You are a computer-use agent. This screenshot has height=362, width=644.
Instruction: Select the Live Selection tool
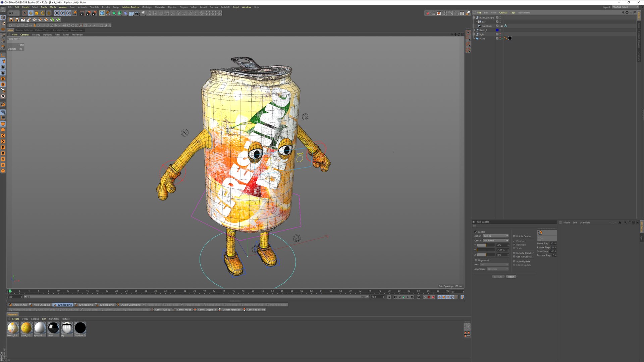tap(25, 13)
